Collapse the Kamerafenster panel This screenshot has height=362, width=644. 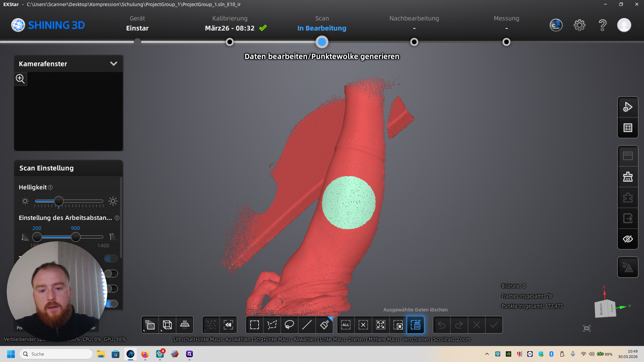(114, 64)
